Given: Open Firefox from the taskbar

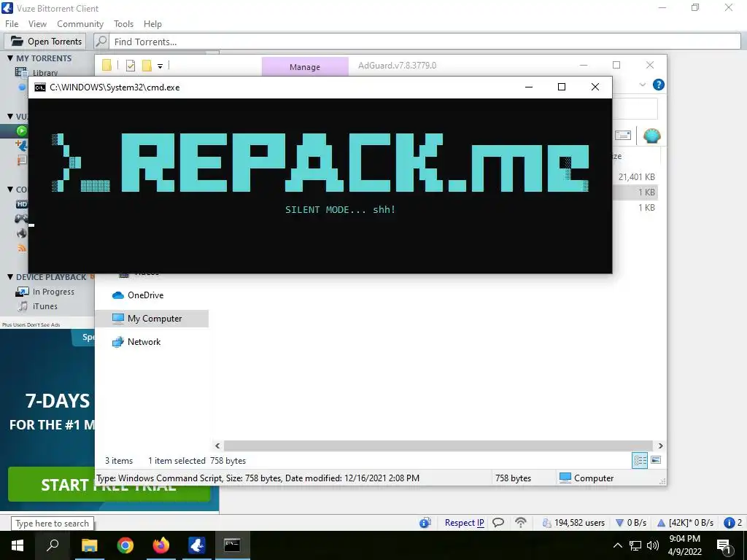Looking at the screenshot, I should (161, 545).
